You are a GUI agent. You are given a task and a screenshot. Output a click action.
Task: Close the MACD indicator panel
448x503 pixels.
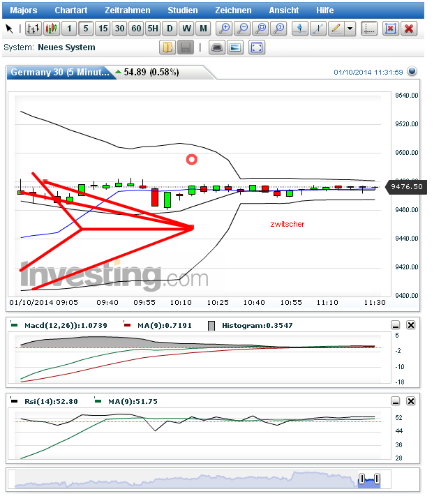point(411,325)
